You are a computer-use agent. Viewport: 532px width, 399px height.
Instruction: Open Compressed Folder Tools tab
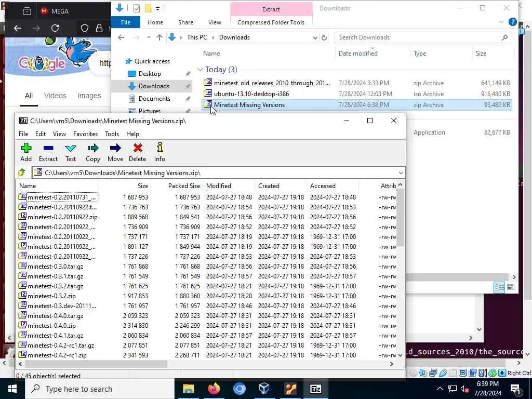click(x=271, y=22)
